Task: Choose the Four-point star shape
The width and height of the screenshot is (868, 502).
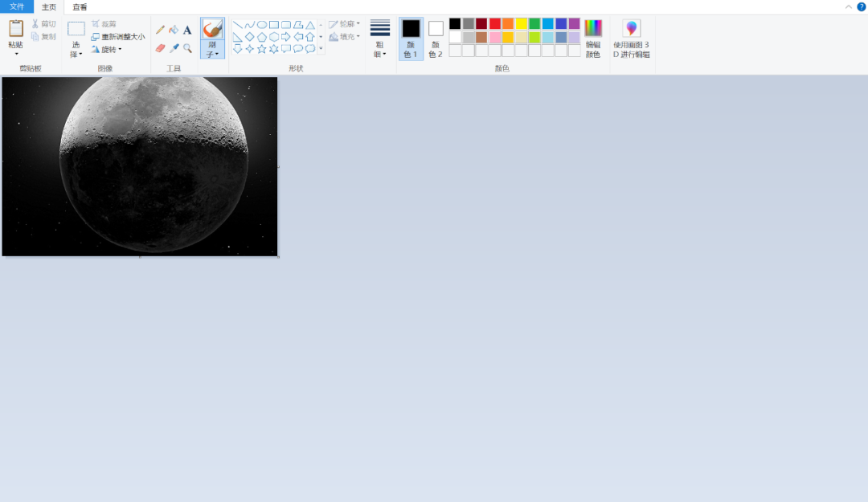Action: tap(250, 49)
